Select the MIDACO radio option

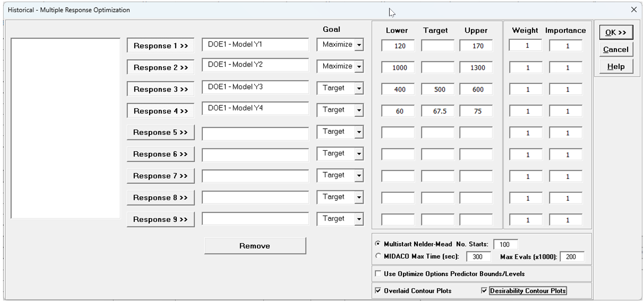[378, 256]
